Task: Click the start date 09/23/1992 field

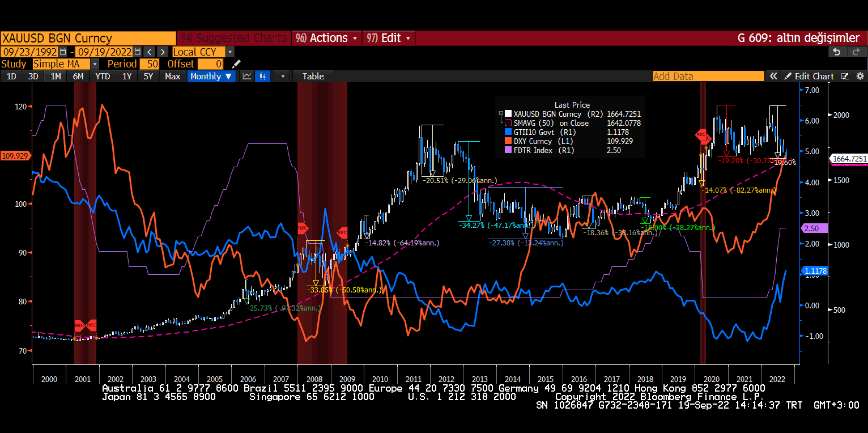Action: coord(29,52)
